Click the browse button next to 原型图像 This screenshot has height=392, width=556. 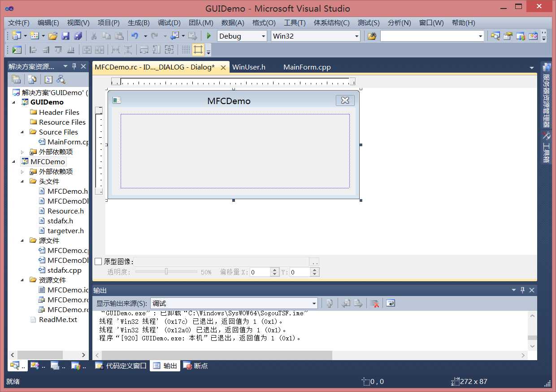(x=315, y=261)
